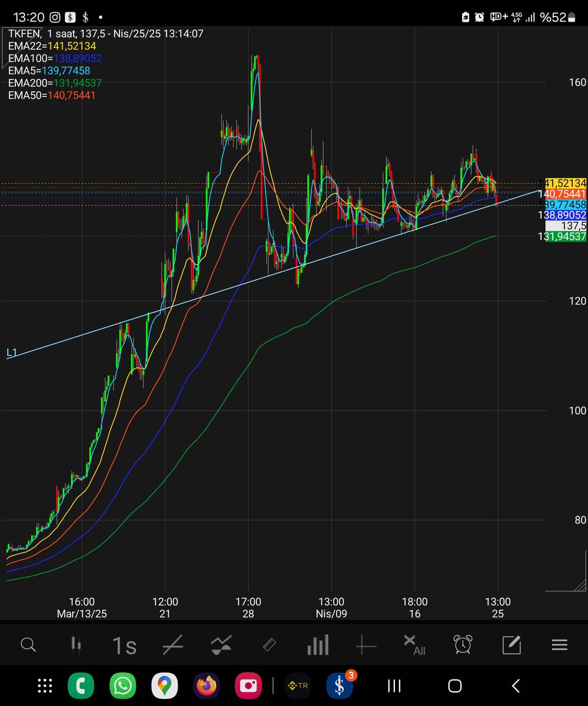
Task: Click the 17:00 28 time axis label
Action: pyautogui.click(x=248, y=607)
